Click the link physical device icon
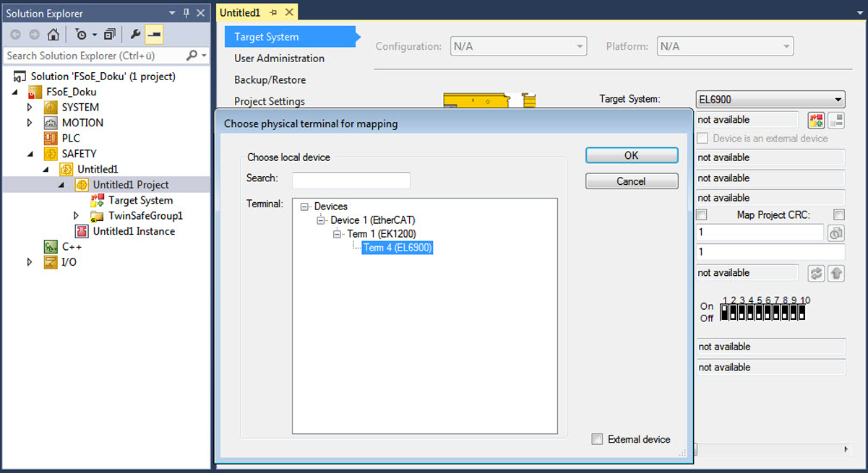 pyautogui.click(x=816, y=121)
